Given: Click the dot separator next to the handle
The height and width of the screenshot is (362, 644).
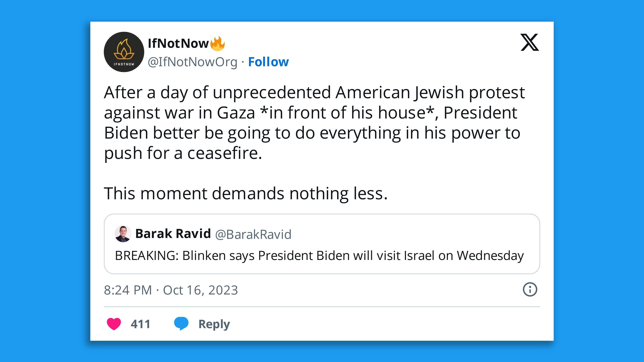Looking at the screenshot, I should (243, 62).
